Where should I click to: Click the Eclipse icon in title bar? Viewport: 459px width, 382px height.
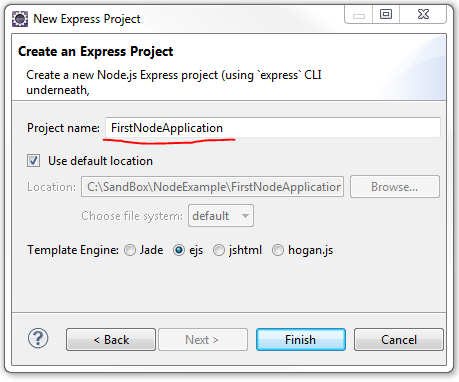coord(20,19)
